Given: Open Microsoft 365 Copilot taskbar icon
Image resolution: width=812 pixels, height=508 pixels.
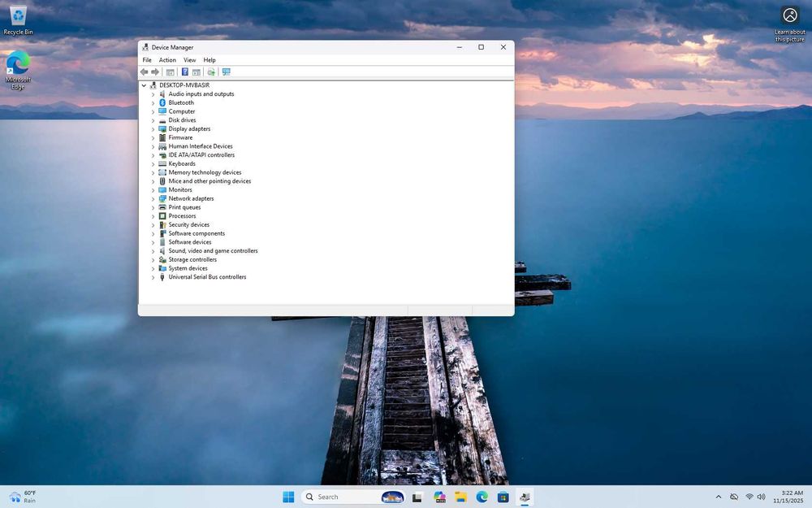Looking at the screenshot, I should (x=439, y=497).
